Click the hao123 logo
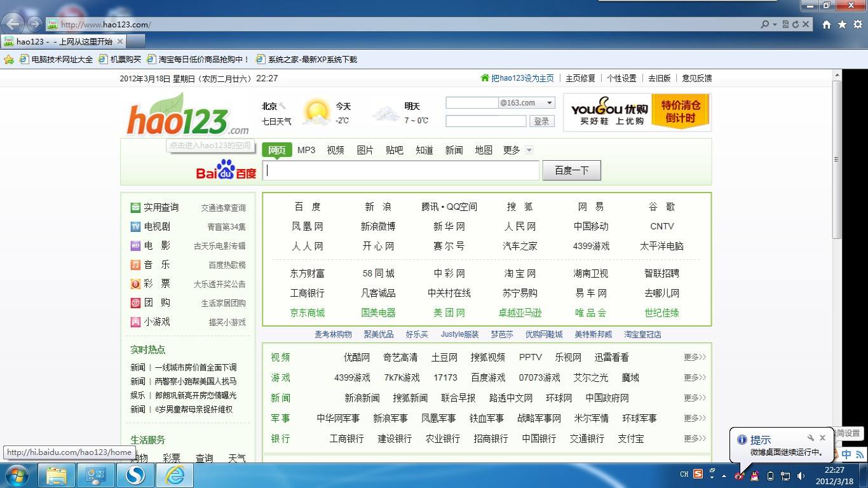 (x=187, y=115)
